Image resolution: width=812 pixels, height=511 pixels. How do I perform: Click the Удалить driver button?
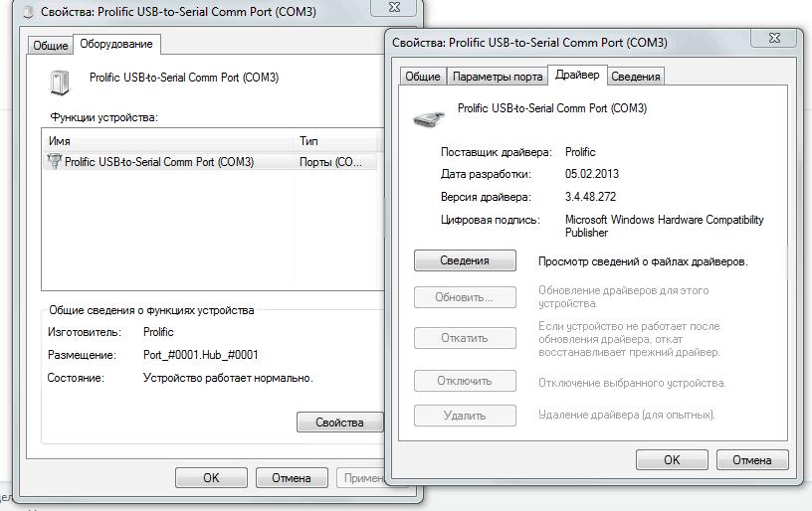[x=465, y=416]
